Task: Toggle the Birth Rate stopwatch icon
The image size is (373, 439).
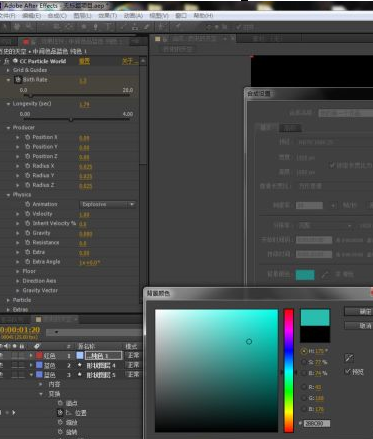Action: pyautogui.click(x=18, y=80)
